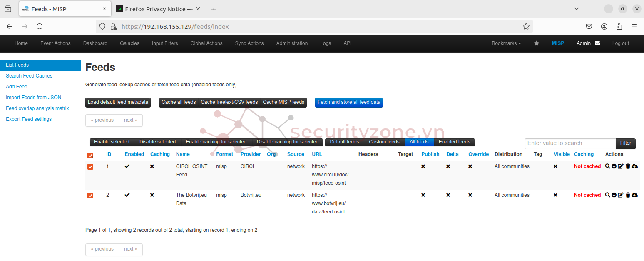Uncheck the CIRCL OSINT Feed row checkbox
This screenshot has width=644, height=261.
(90, 167)
